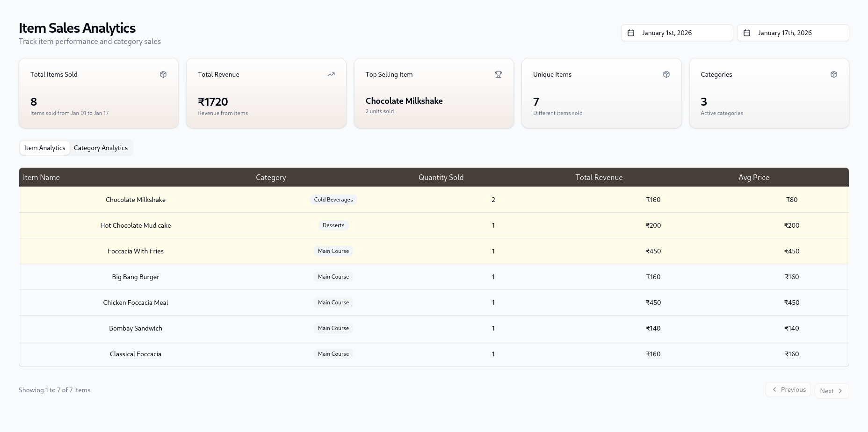Image resolution: width=868 pixels, height=432 pixels.
Task: Click the box icon on Total Items Sold card
Action: click(x=163, y=74)
